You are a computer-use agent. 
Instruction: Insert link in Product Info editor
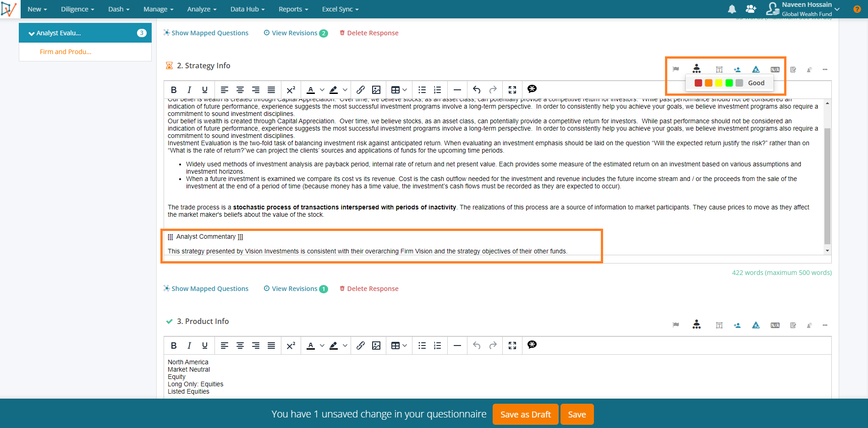coord(361,346)
